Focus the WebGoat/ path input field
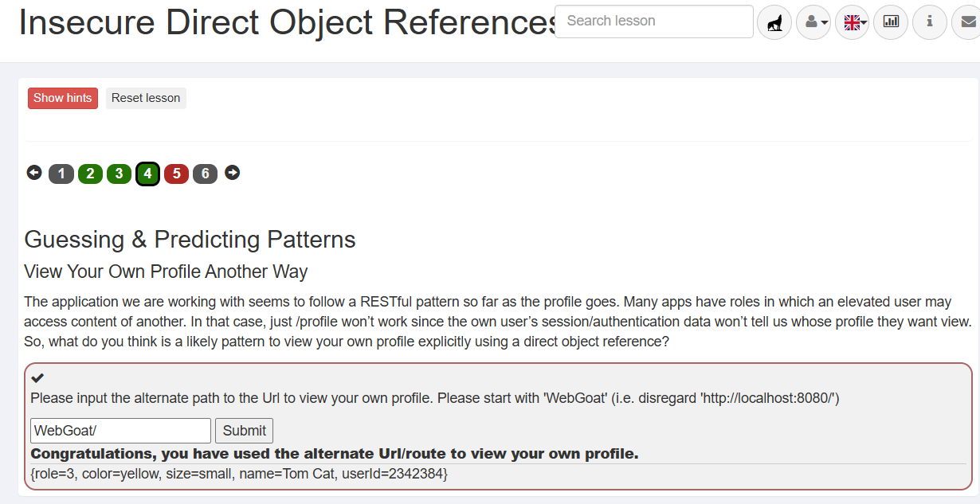 120,431
